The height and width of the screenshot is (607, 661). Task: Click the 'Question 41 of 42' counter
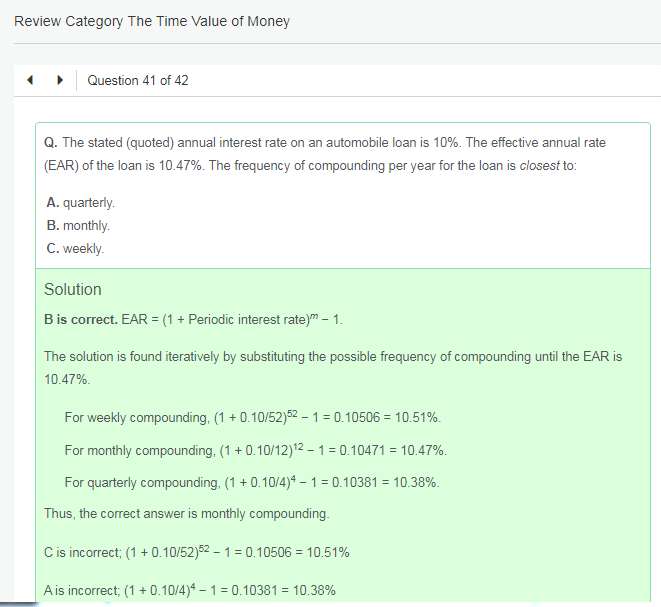138,80
